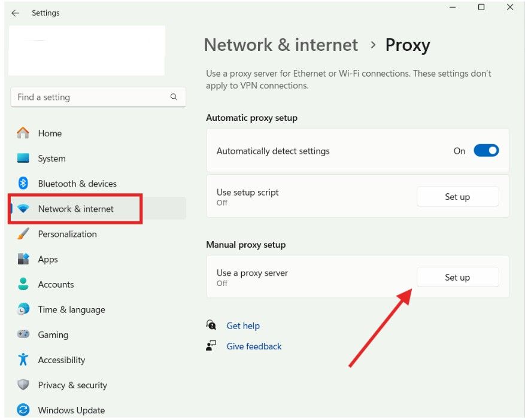
Task: Click the Bluetooth & devices icon
Action: (x=23, y=183)
